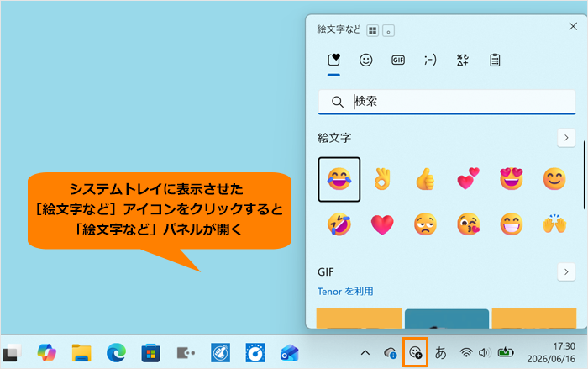
Task: Open the Wi-Fi network tray icon
Action: click(x=466, y=353)
